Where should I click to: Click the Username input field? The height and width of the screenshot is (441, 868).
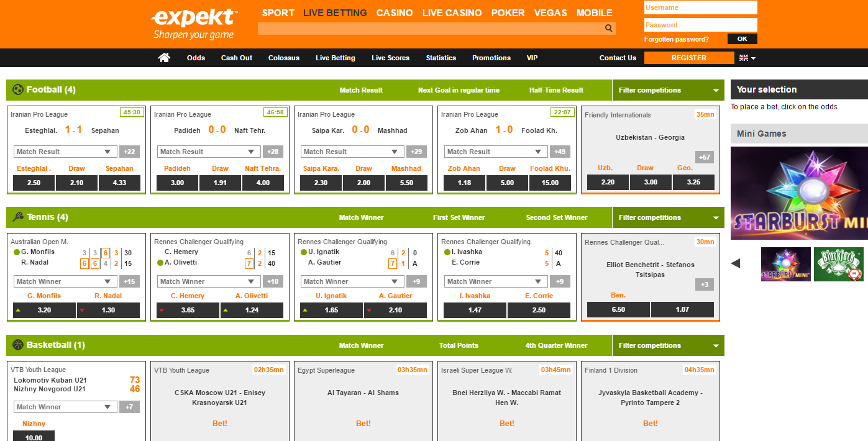pyautogui.click(x=701, y=7)
